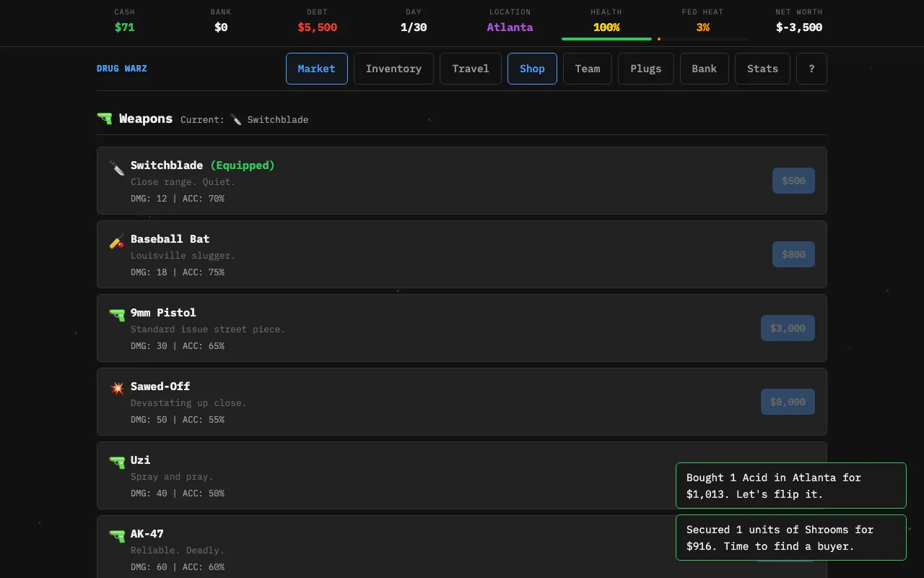Go to the Travel tab
Viewport: 924px width, 578px height.
[471, 69]
